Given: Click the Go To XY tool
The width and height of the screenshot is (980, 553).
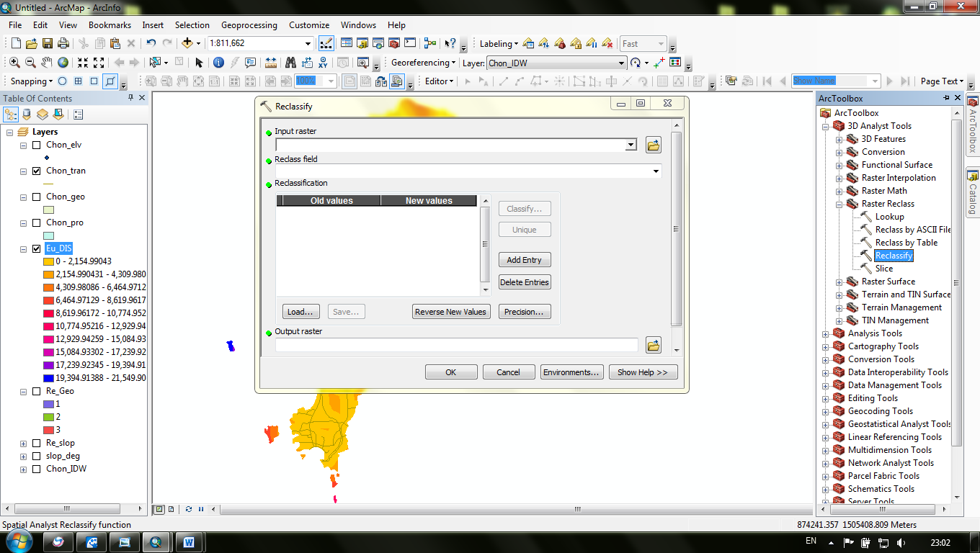Looking at the screenshot, I should point(324,63).
